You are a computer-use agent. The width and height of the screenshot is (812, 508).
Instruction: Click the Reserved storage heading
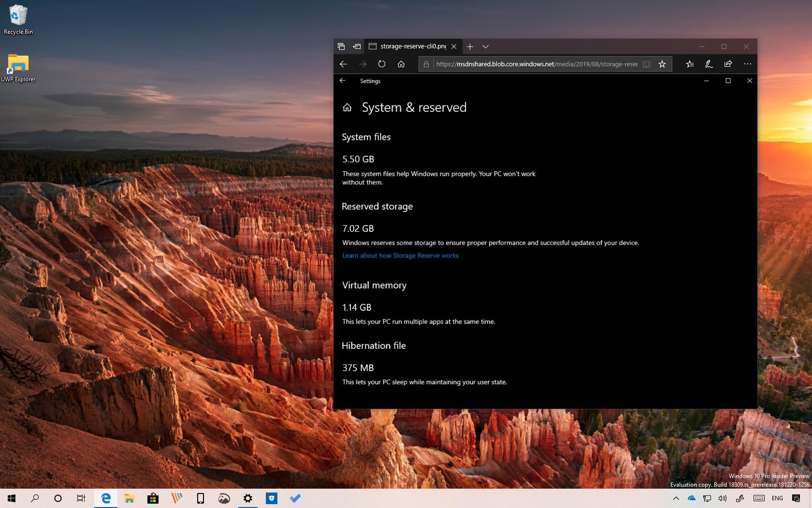click(x=377, y=207)
